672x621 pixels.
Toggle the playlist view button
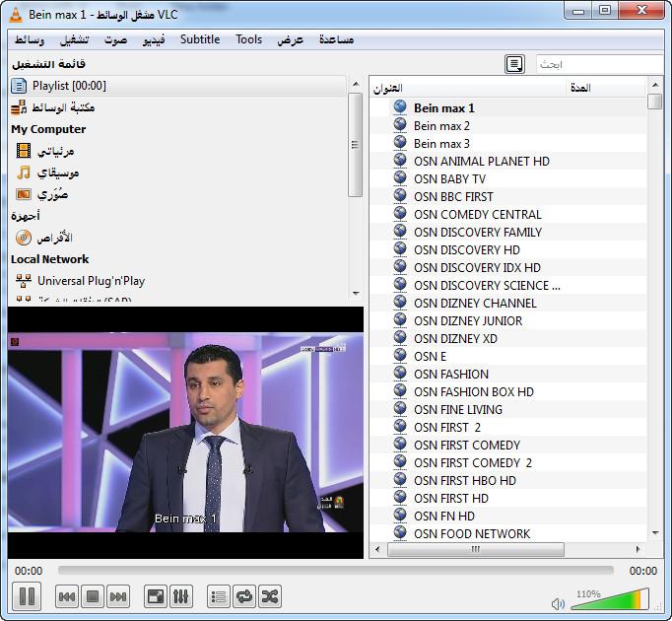219,596
